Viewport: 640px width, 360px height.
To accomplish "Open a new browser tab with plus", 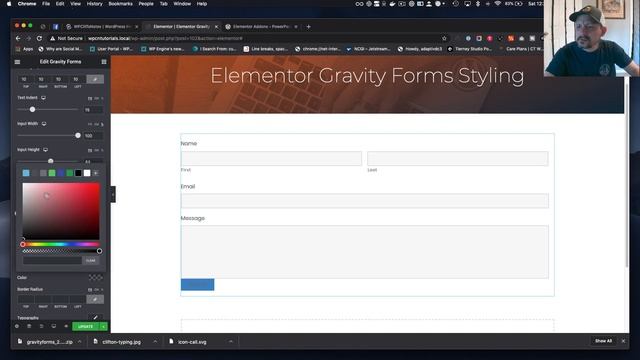I will point(309,27).
